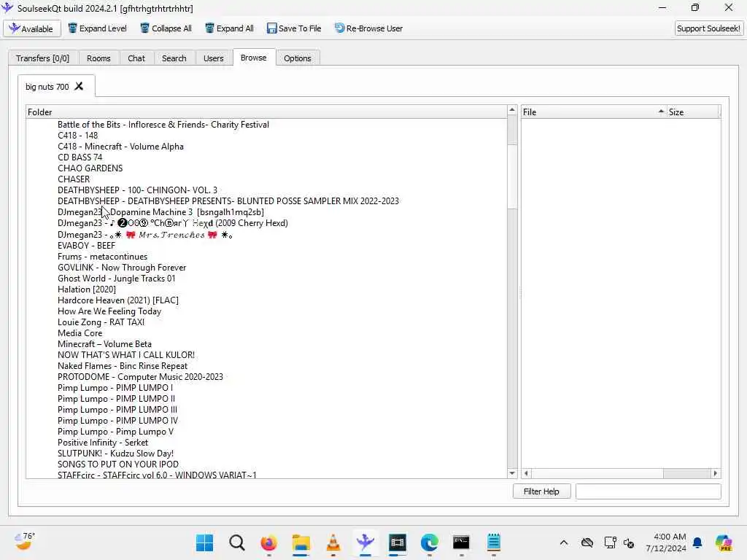
Task: Select the Halation [2020] folder
Action: point(87,289)
